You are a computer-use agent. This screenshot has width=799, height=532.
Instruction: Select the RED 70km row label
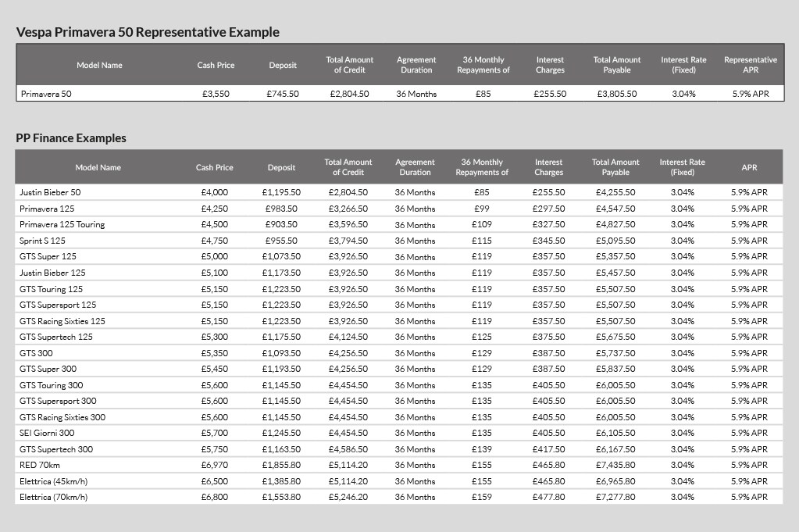(x=40, y=465)
